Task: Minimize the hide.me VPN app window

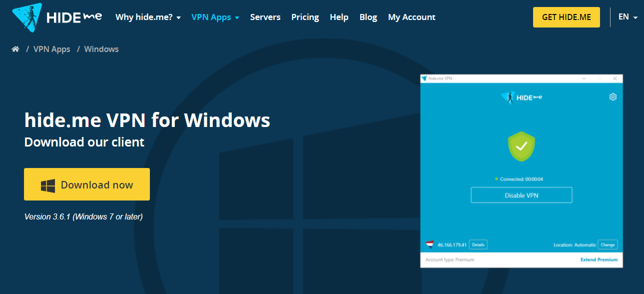Action: tap(585, 78)
